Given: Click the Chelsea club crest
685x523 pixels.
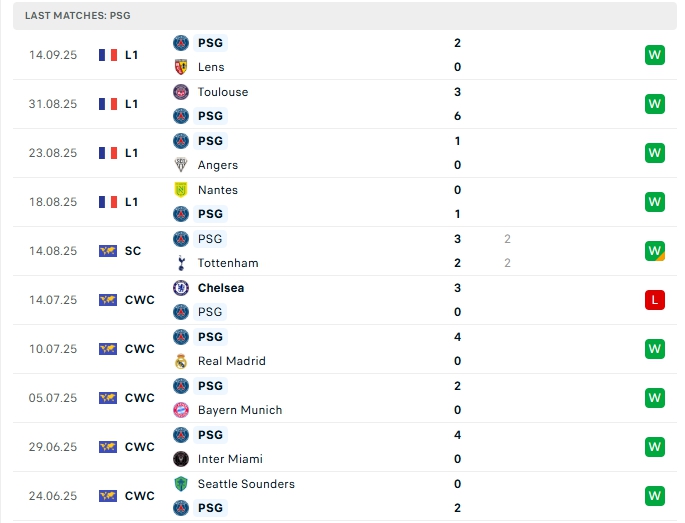Looking at the screenshot, I should click(181, 288).
